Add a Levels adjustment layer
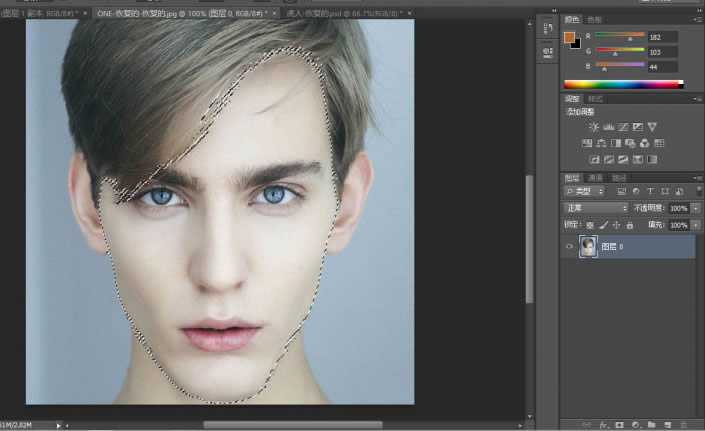This screenshot has width=705, height=431. tap(608, 127)
